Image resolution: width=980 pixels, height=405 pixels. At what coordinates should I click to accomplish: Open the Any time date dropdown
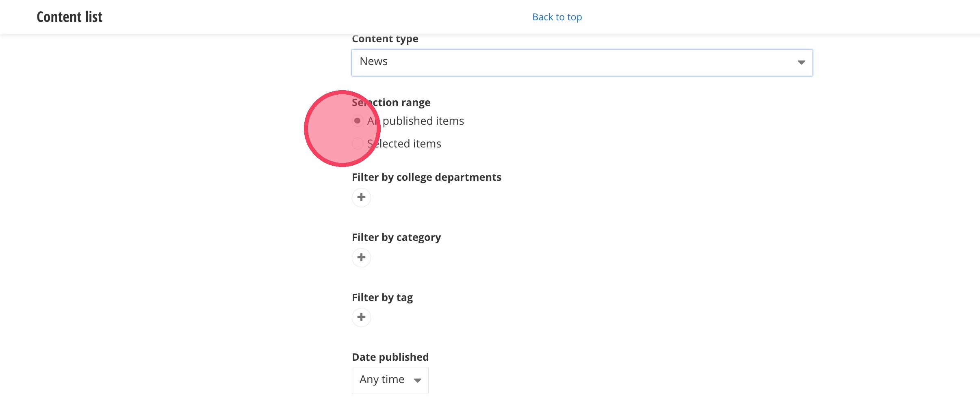[390, 380]
